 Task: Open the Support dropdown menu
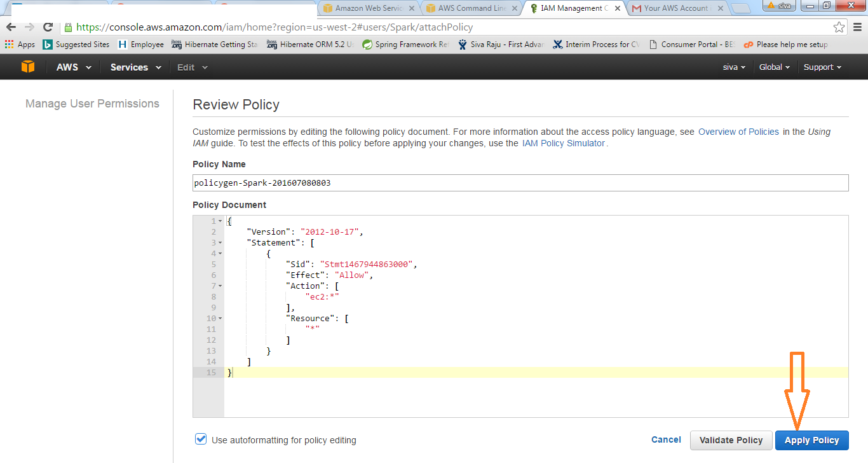point(822,67)
